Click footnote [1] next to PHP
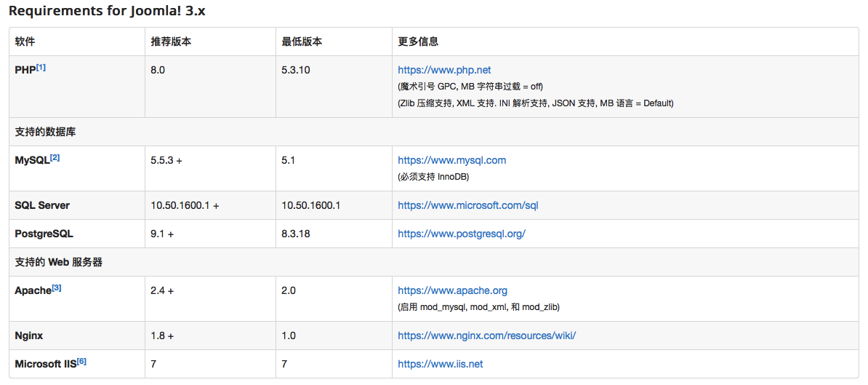 [x=41, y=68]
